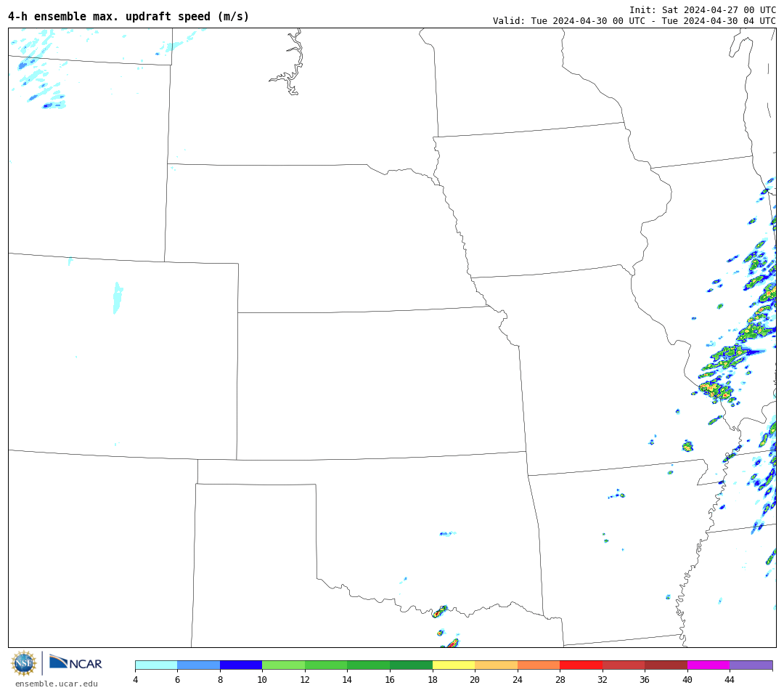Click the colorbar label '4'
Screen dimensions: 784x693
[x=135, y=679]
